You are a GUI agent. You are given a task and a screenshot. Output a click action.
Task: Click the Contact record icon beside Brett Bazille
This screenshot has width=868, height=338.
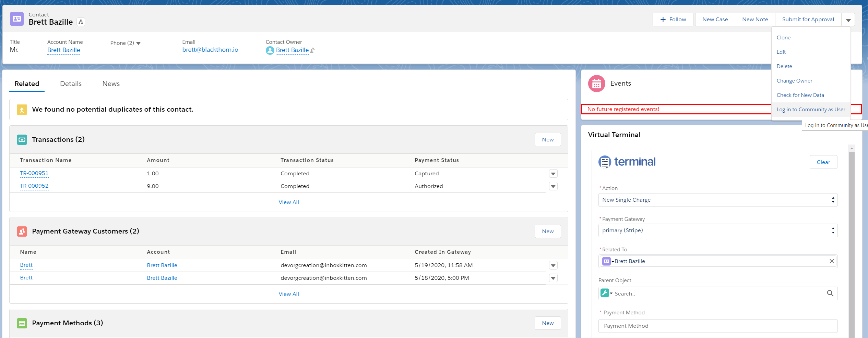pyautogui.click(x=17, y=19)
